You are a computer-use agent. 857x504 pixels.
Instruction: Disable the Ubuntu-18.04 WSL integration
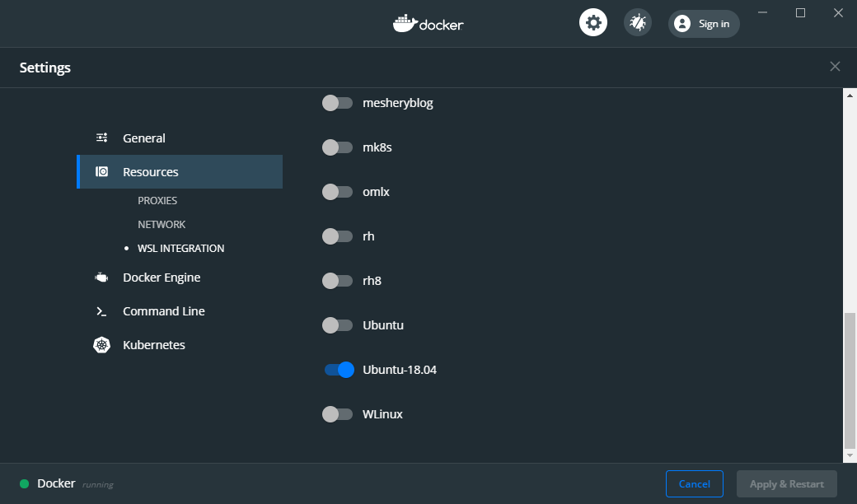[x=338, y=369]
